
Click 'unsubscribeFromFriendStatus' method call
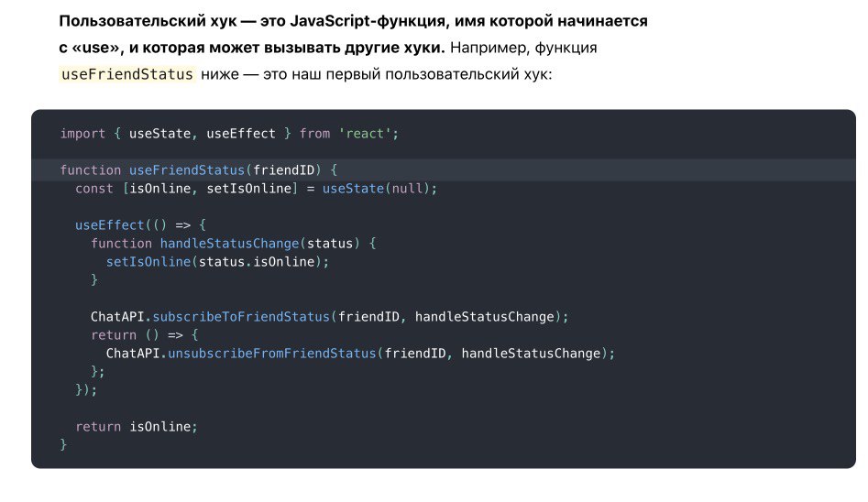272,353
